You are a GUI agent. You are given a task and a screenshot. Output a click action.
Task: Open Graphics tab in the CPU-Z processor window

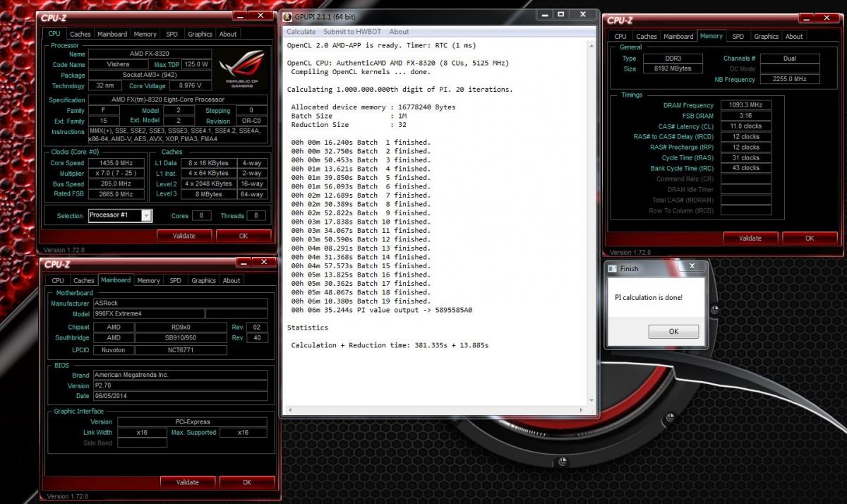[x=200, y=34]
